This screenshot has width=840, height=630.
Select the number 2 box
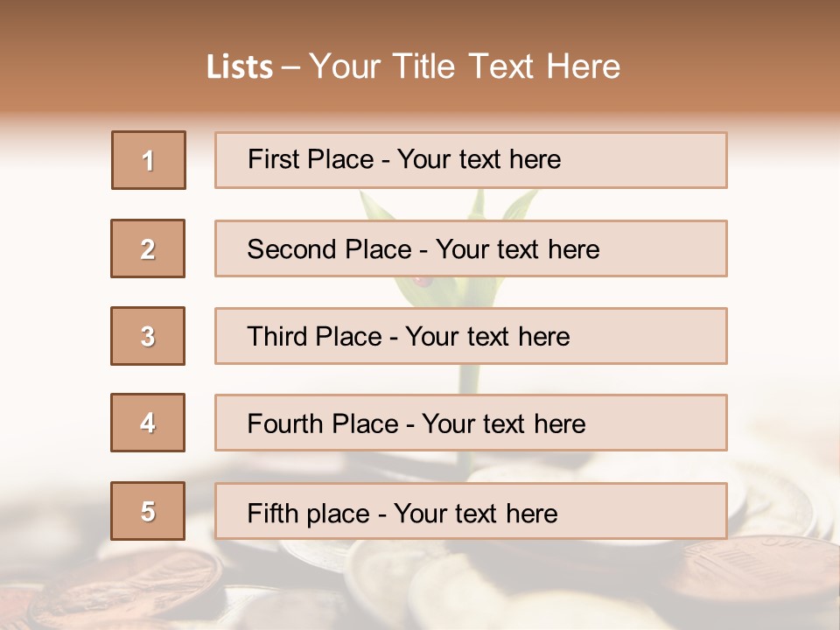point(148,248)
